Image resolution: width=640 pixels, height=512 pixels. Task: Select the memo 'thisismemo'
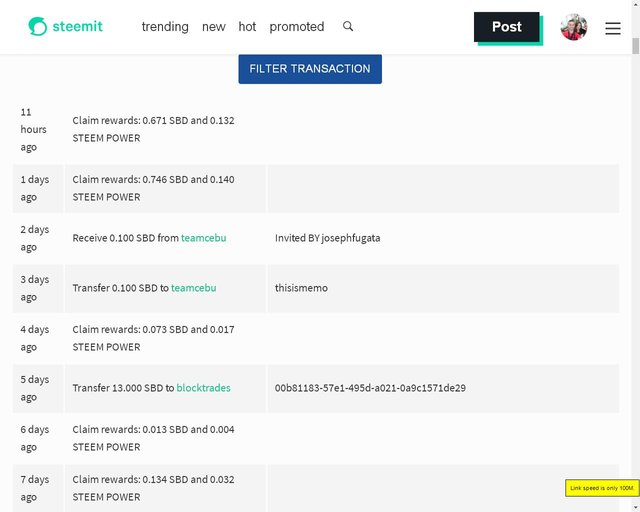point(301,288)
